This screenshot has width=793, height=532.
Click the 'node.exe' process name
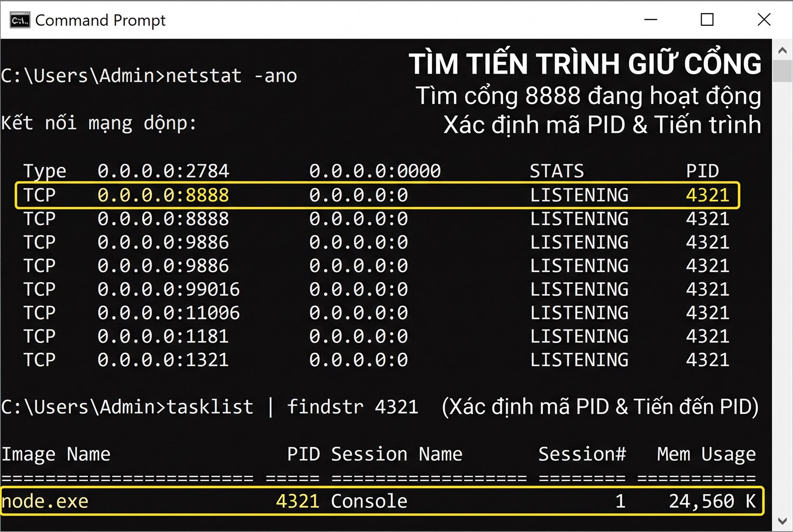pyautogui.click(x=45, y=501)
